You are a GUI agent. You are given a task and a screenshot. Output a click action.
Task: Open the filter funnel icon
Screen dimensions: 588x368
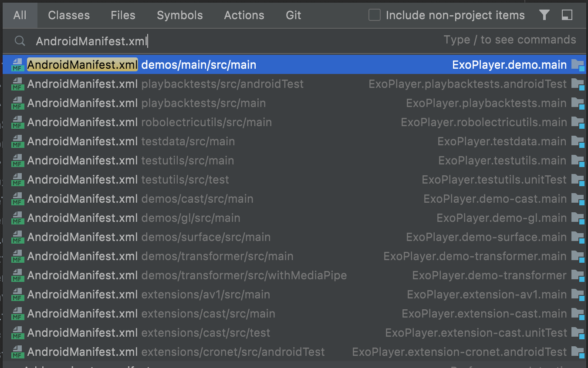[544, 15]
